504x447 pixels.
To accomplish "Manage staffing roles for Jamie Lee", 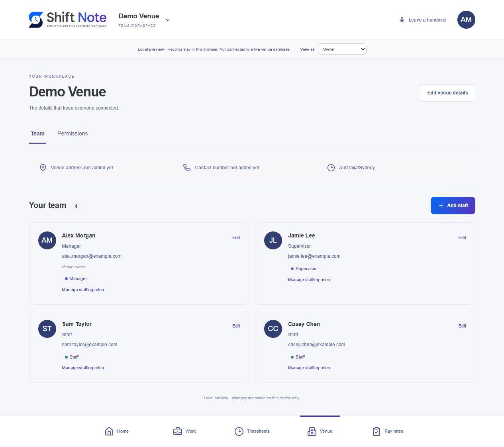I will 309,280.
